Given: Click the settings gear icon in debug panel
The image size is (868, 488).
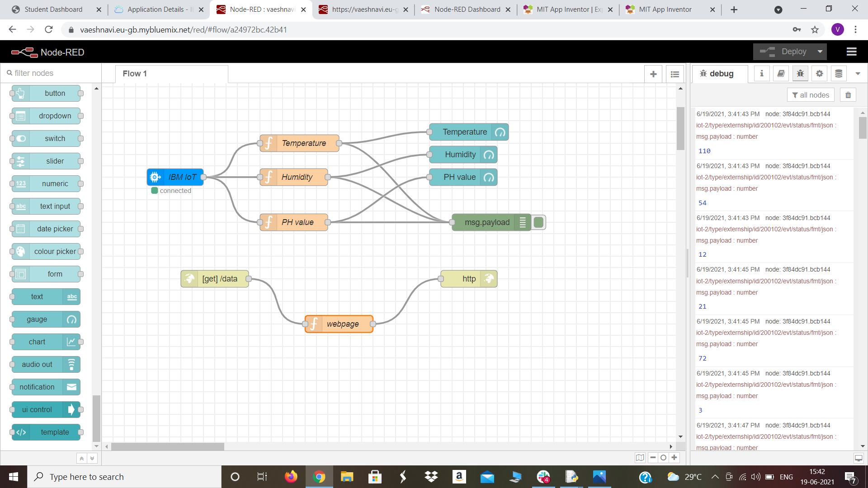Looking at the screenshot, I should 819,73.
